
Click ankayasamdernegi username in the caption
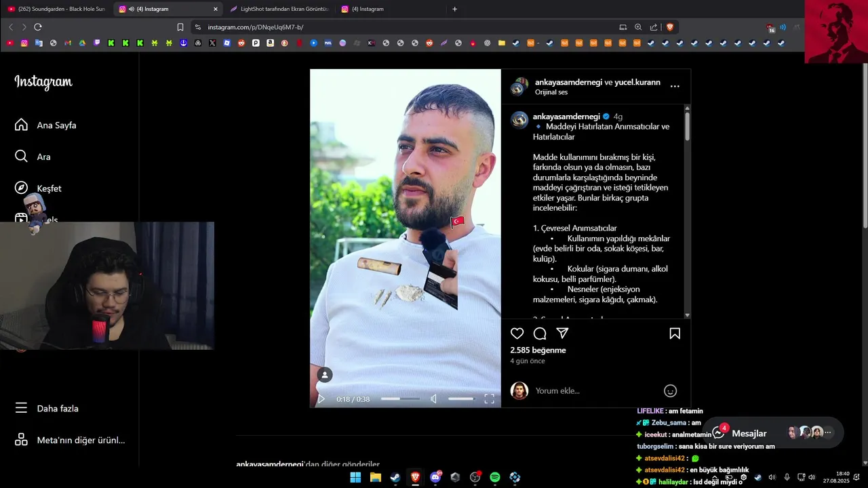pos(566,117)
